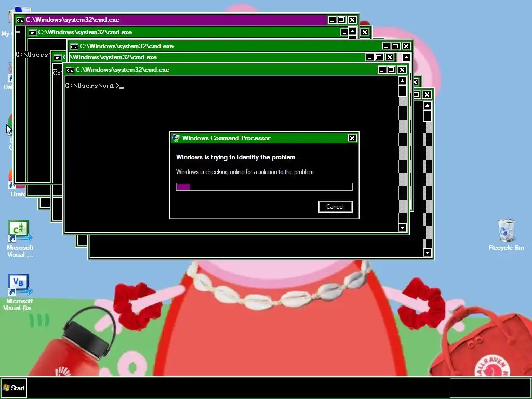Click Cancel in the Windows Command Processor dialog
The image size is (532, 399).
pos(335,207)
